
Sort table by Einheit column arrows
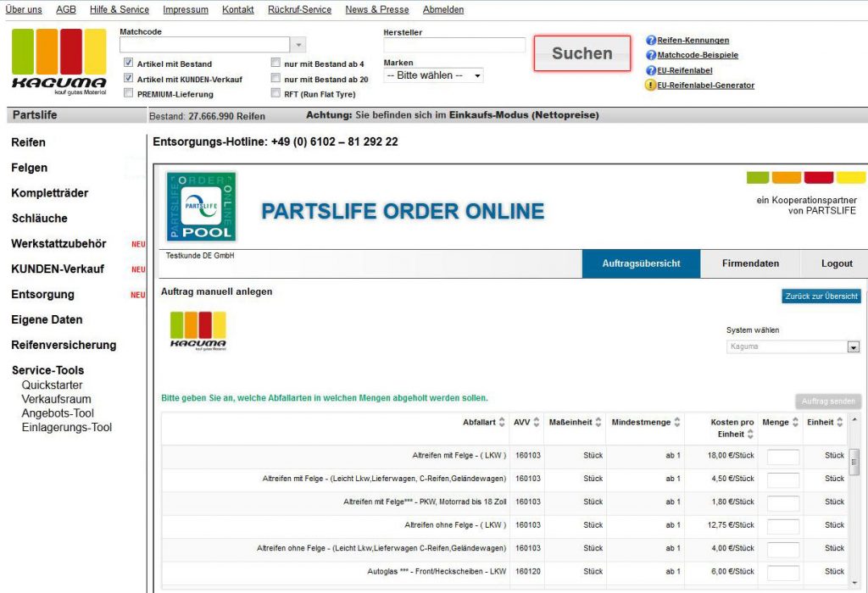point(840,422)
